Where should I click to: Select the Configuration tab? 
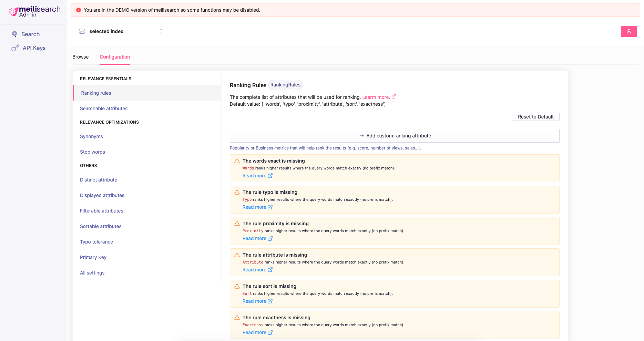pos(114,57)
